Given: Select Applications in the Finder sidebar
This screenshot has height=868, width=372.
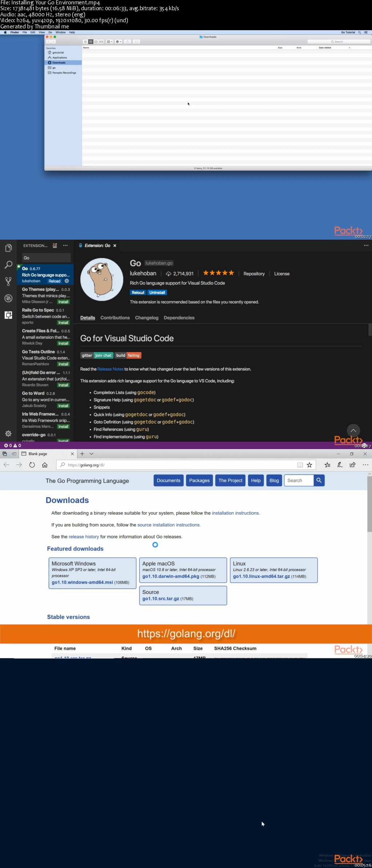Looking at the screenshot, I should (60, 57).
